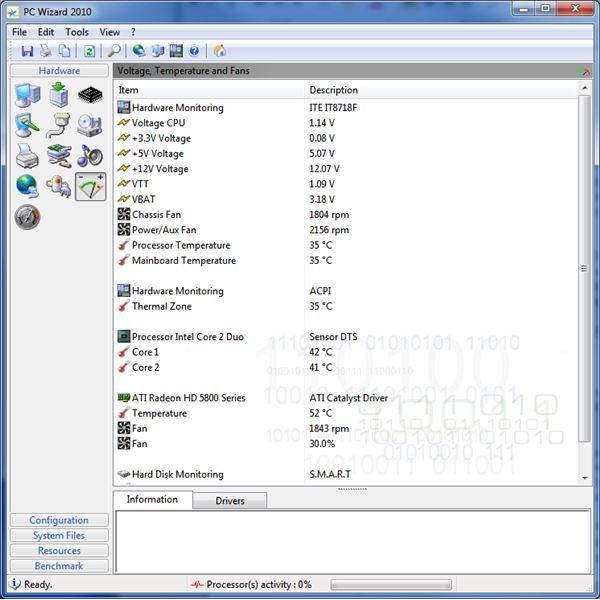
Task: Select the Chassis Fan row
Action: point(346,215)
